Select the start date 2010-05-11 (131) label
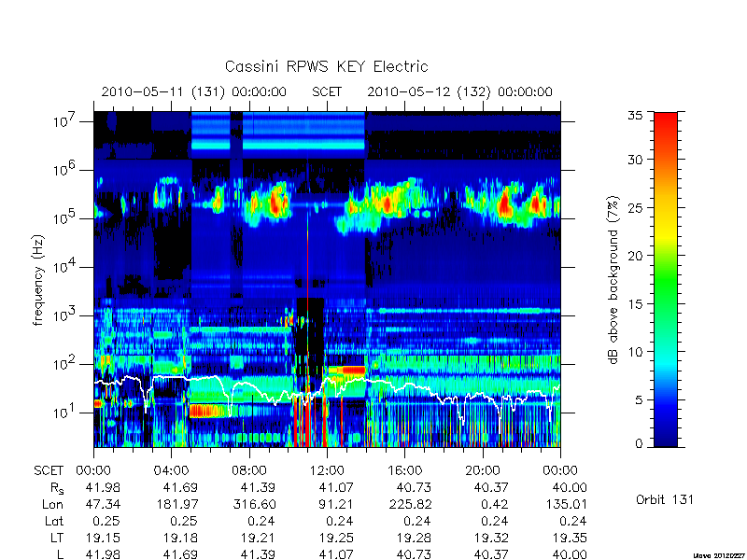 [x=193, y=91]
